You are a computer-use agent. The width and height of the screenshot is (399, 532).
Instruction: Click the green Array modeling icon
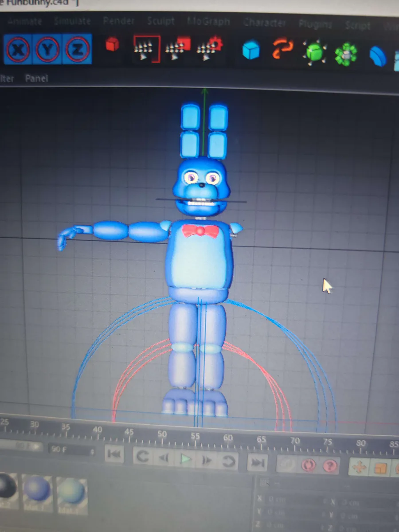(346, 54)
